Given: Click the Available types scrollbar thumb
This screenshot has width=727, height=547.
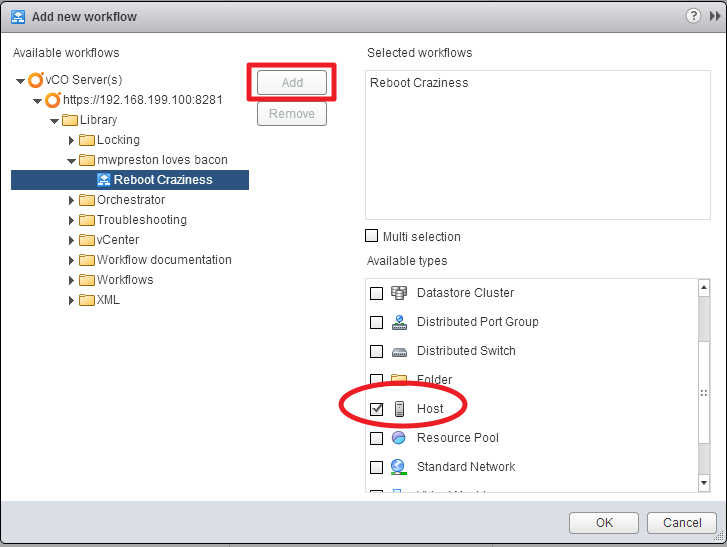Looking at the screenshot, I should click(x=704, y=392).
